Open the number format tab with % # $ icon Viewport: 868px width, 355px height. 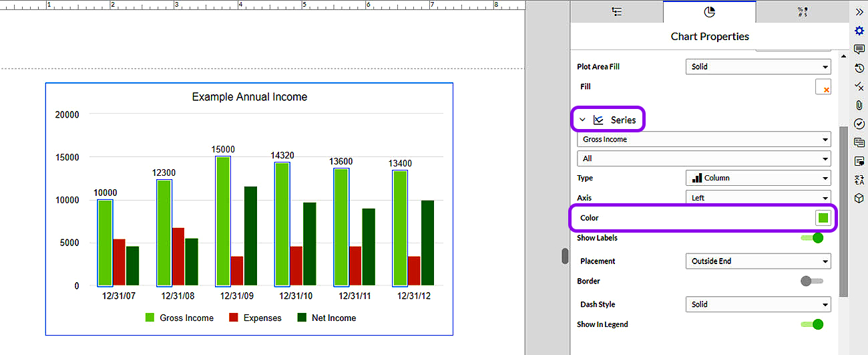(x=802, y=11)
